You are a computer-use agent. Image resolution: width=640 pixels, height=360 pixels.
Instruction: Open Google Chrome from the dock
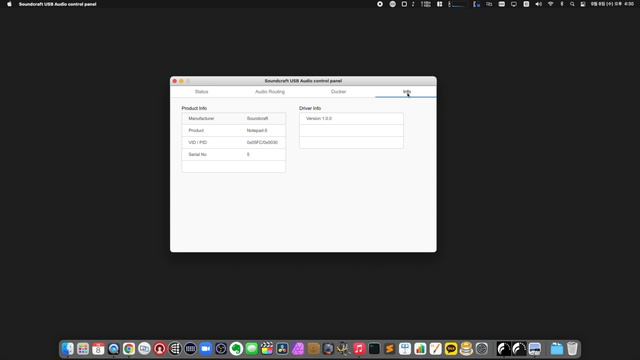click(129, 349)
